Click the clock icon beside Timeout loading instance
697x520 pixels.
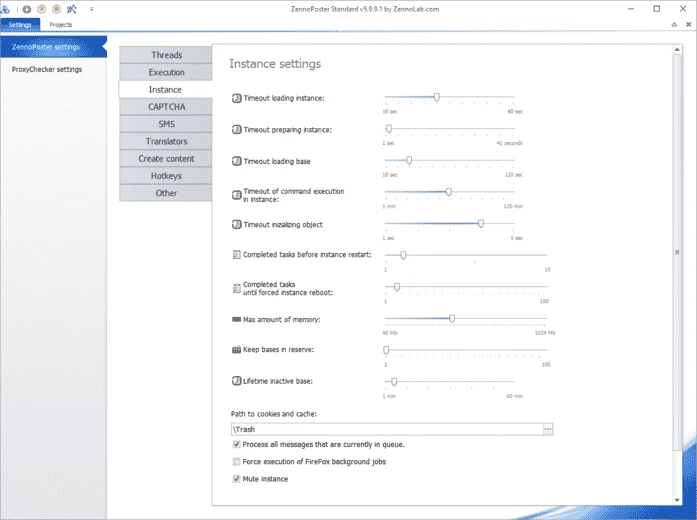[x=236, y=98]
